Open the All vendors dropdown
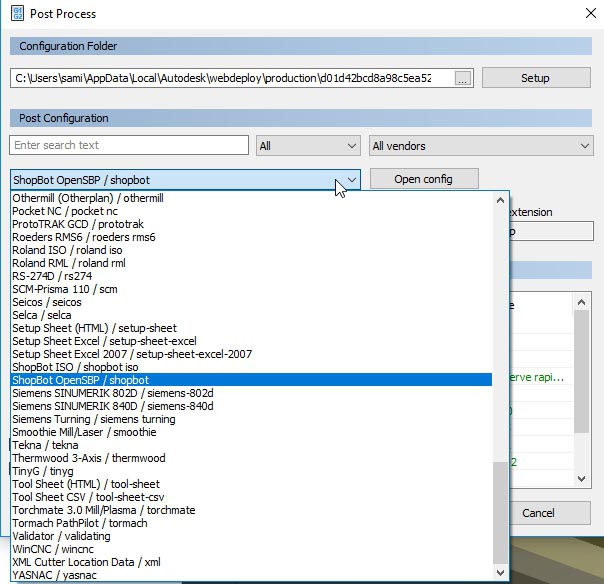The image size is (604, 584). [481, 146]
